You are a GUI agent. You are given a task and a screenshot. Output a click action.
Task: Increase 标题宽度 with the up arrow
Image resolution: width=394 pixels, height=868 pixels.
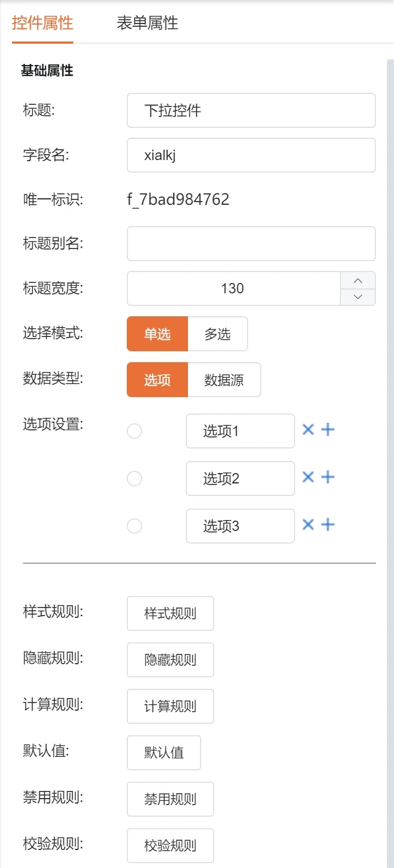[358, 281]
